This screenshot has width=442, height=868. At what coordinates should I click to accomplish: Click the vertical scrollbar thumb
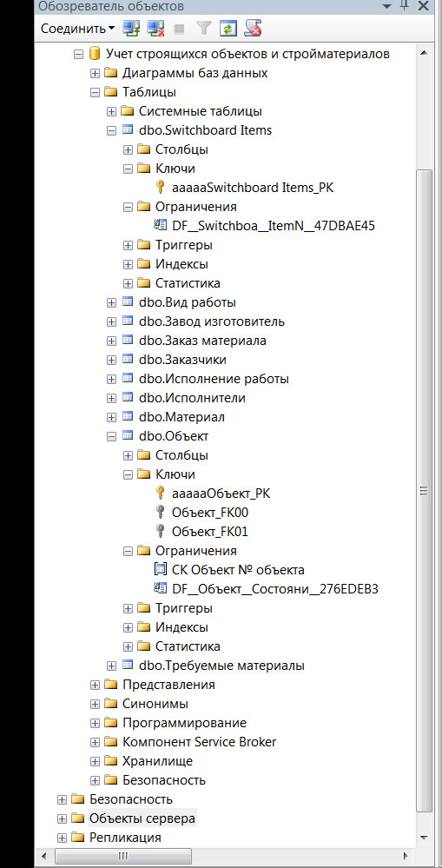coord(424,490)
